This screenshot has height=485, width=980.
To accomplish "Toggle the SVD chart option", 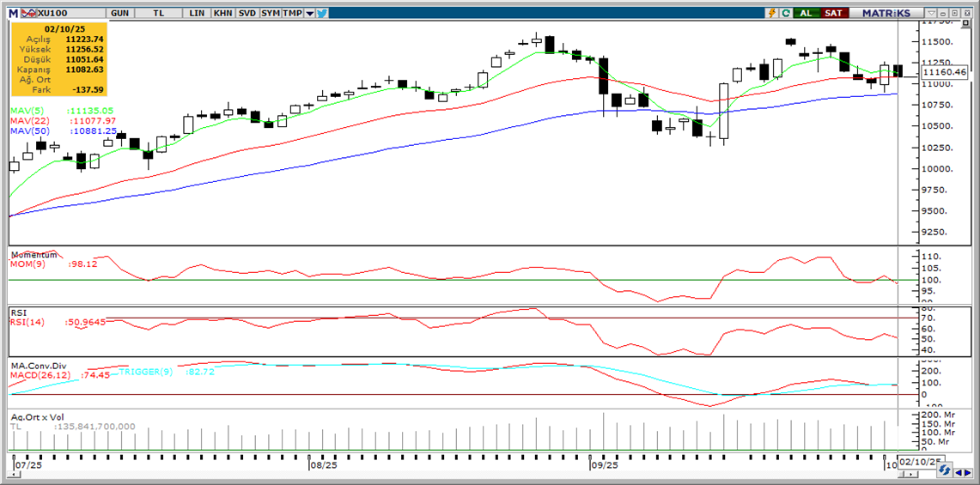I will pyautogui.click(x=247, y=13).
